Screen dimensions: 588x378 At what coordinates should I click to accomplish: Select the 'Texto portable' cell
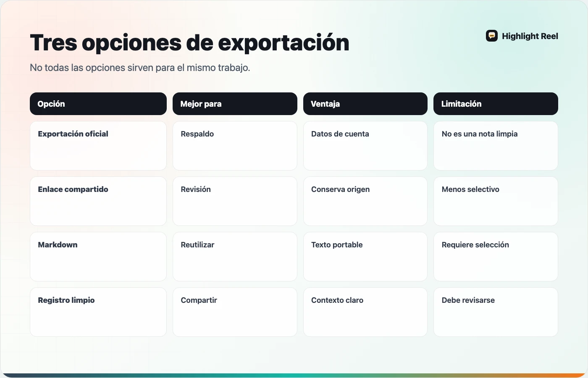(x=365, y=257)
